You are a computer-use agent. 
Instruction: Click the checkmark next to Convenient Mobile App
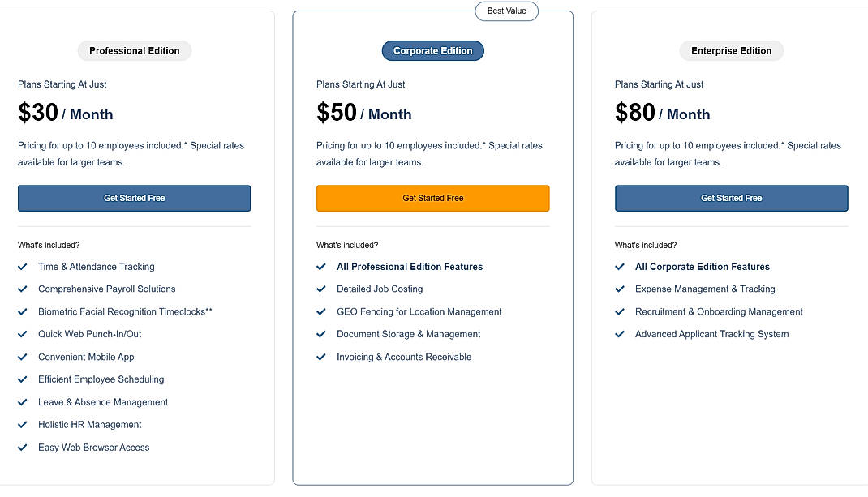click(23, 358)
